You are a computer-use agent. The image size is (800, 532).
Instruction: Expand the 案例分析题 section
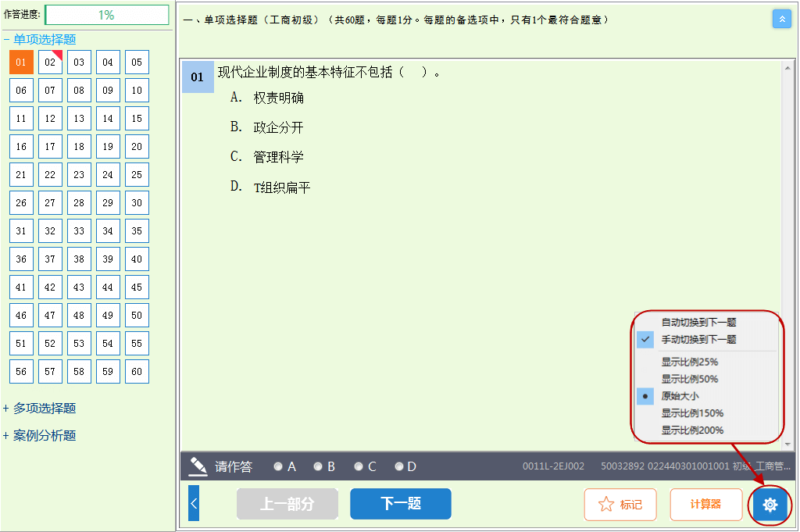[43, 435]
